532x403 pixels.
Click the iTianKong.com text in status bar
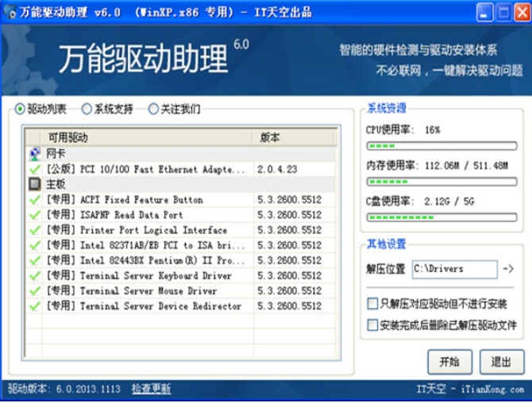[x=492, y=389]
